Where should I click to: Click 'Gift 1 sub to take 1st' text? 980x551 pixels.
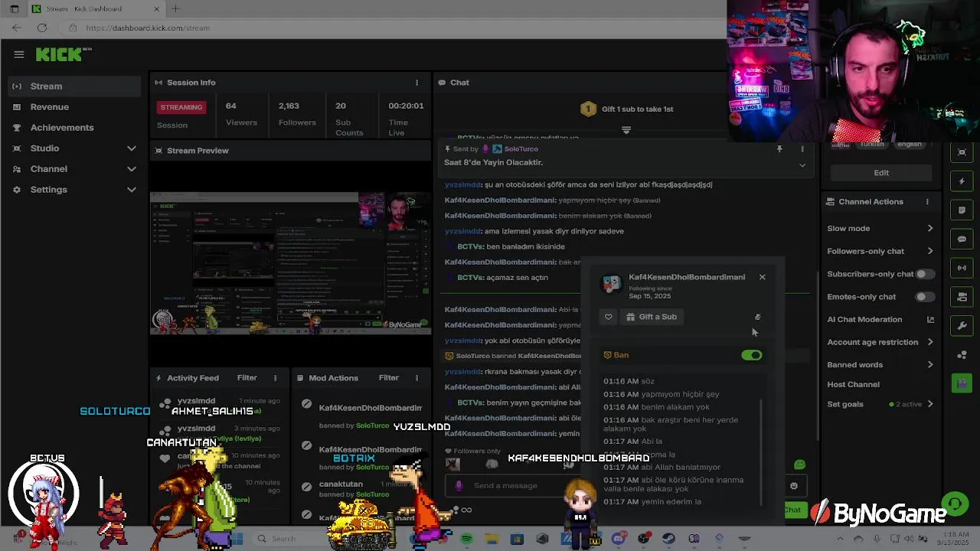(637, 109)
